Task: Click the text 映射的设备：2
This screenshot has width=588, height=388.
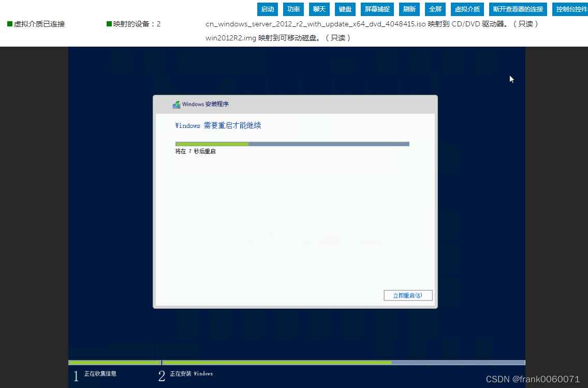Action: point(137,24)
